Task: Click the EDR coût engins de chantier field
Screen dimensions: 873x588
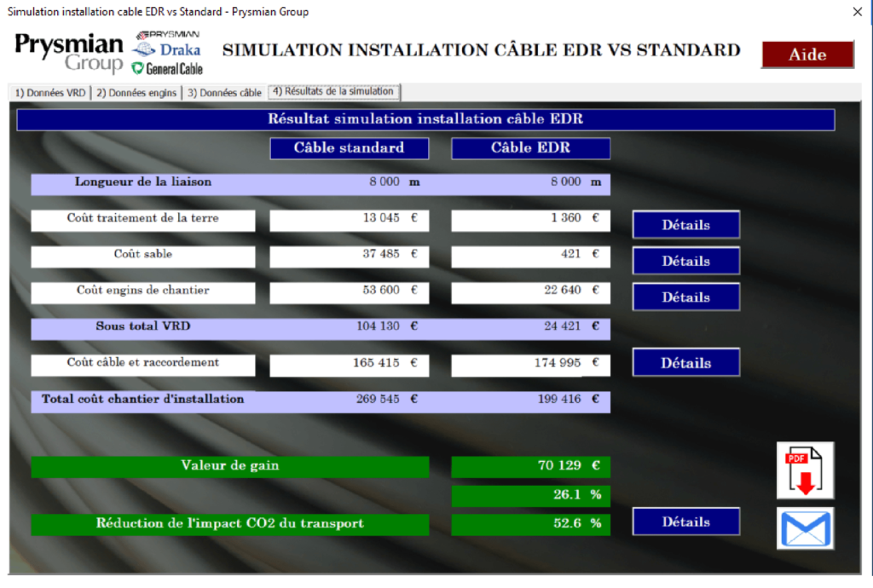Action: point(530,291)
